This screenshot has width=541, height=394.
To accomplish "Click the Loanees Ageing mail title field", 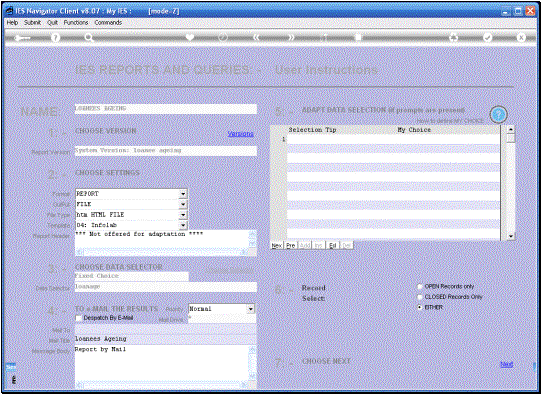I will (x=166, y=339).
